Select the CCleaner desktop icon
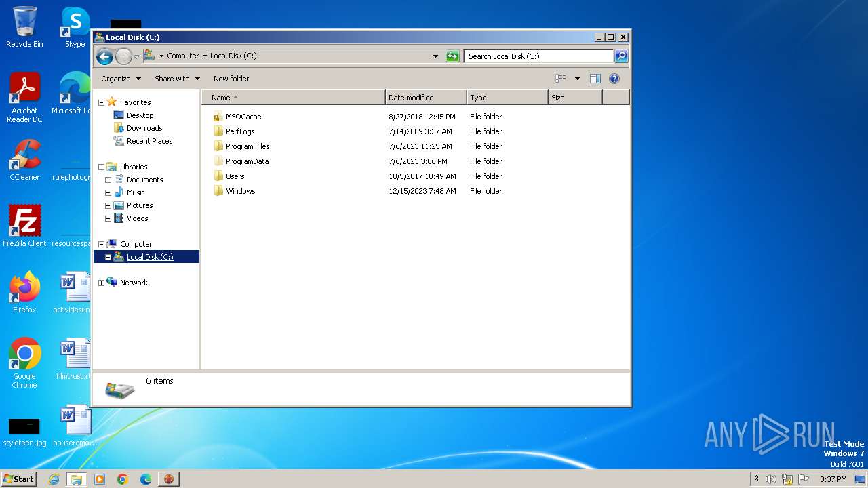The height and width of the screenshot is (488, 868). [x=24, y=160]
